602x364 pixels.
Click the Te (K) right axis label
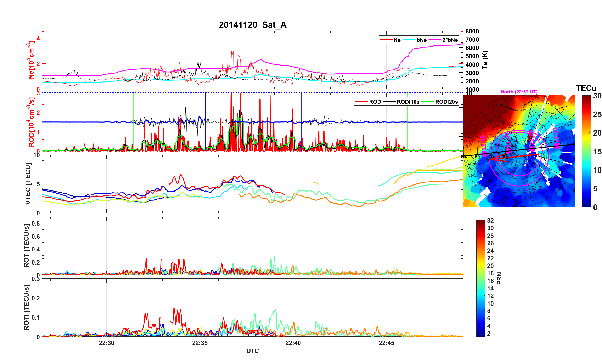point(485,60)
